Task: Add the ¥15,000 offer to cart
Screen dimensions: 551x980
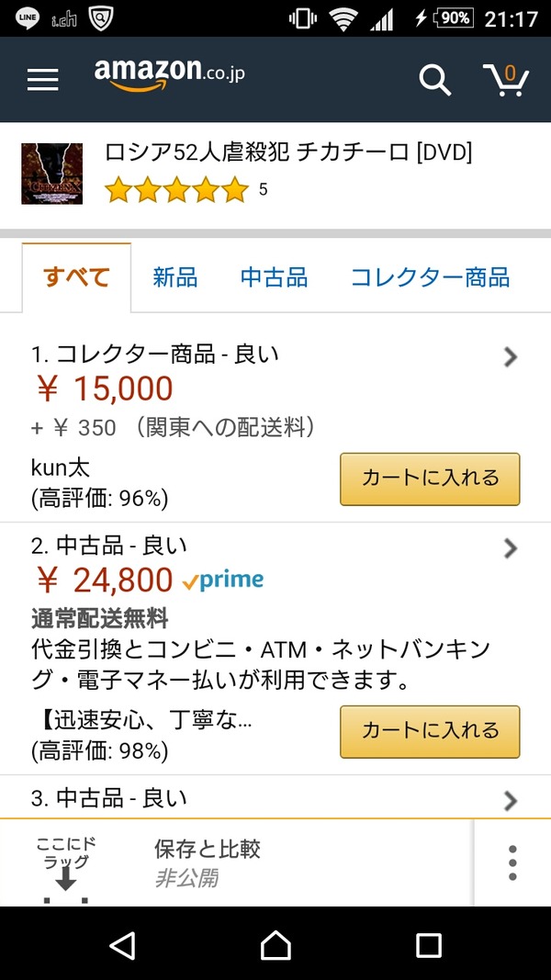Action: click(x=430, y=479)
